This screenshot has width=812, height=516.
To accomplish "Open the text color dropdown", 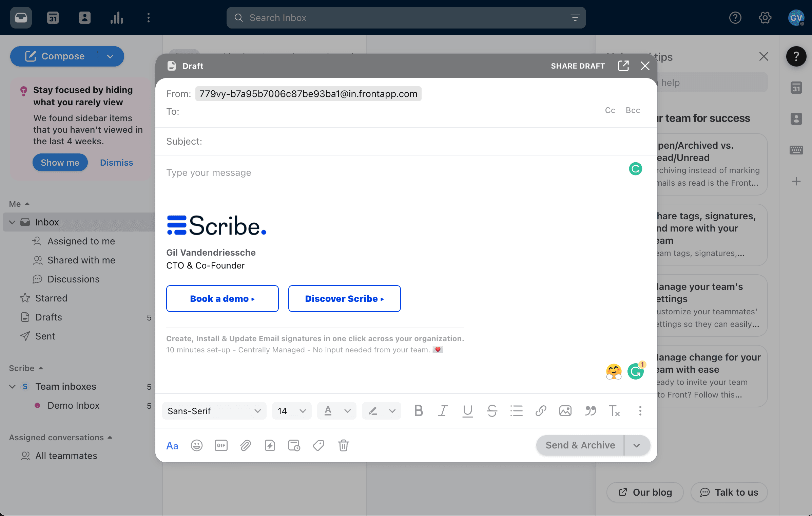I will (x=337, y=411).
